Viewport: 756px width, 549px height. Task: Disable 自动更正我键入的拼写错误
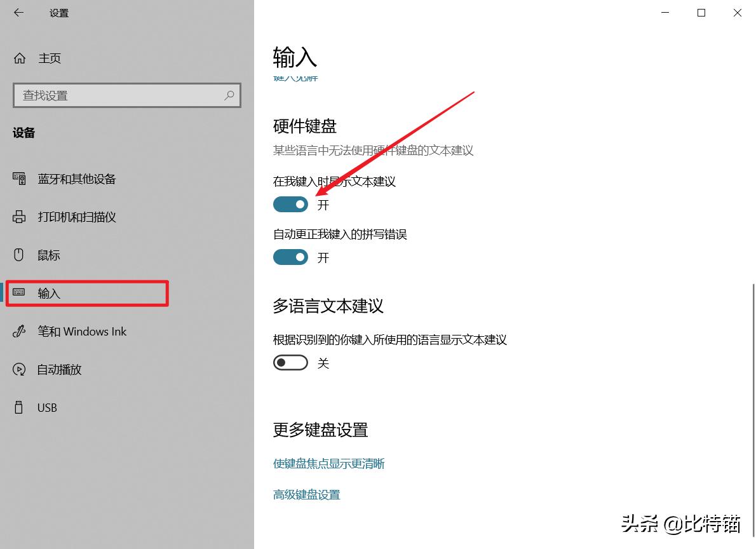tap(290, 257)
